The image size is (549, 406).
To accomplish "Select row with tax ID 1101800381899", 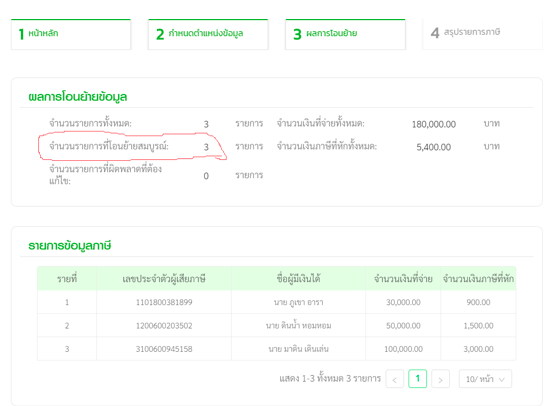I will (277, 302).
